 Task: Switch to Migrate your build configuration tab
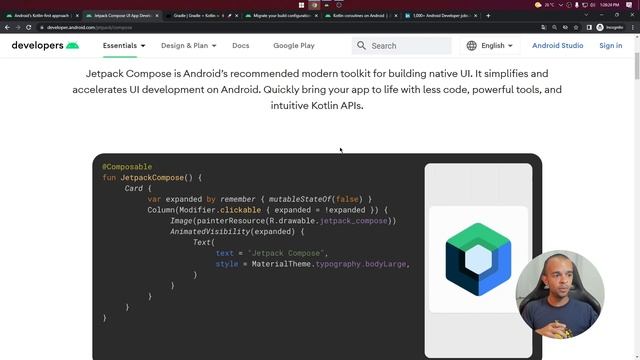281,16
